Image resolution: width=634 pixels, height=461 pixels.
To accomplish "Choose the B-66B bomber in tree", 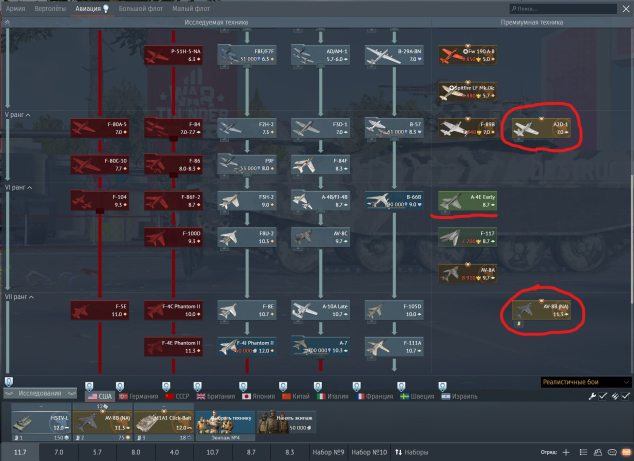I will 394,200.
